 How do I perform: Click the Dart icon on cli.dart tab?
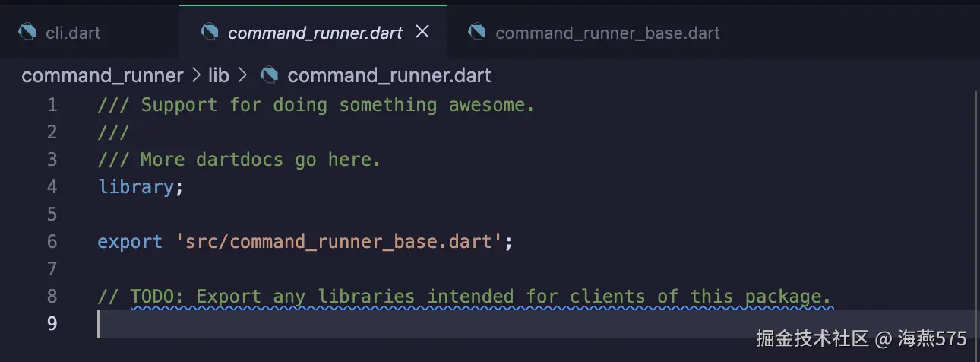click(27, 33)
